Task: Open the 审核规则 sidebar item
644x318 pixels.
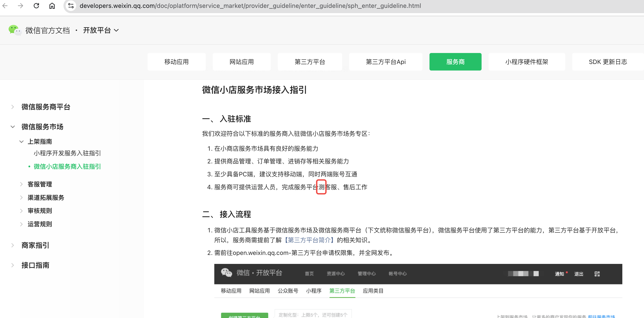Action: (x=40, y=211)
